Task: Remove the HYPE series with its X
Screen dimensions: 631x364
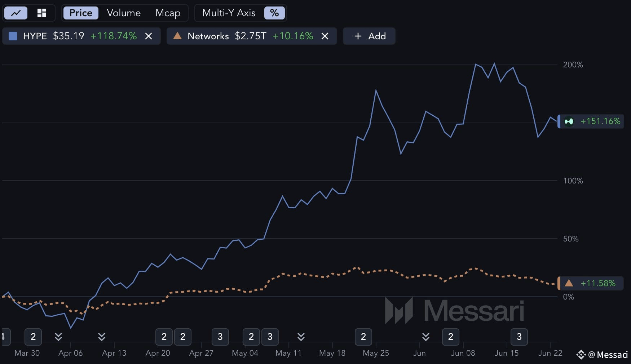Action: coord(148,36)
